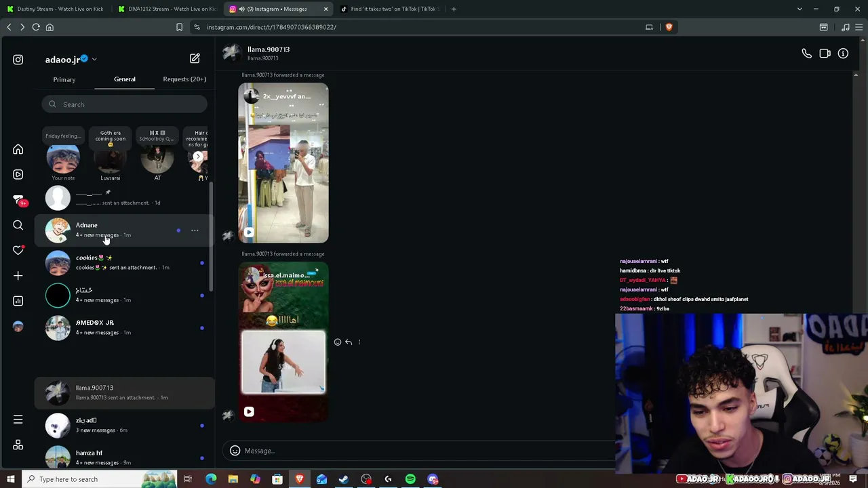Switch to TikTok browser tab
The height and width of the screenshot is (488, 868).
coord(389,9)
